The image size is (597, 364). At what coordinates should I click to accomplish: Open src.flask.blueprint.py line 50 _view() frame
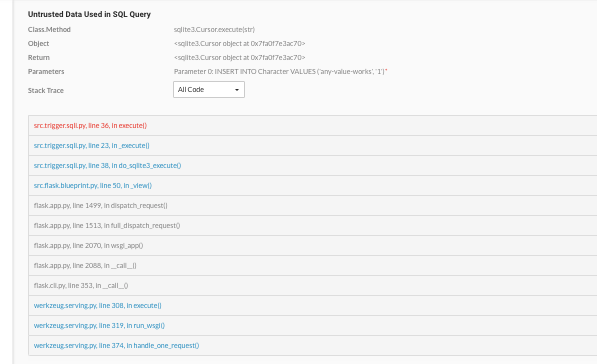click(93, 185)
